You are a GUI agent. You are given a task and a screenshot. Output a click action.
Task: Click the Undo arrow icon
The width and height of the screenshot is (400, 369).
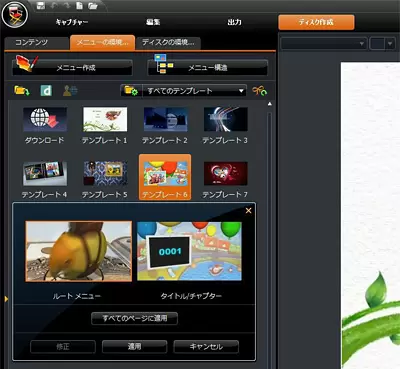[55, 5]
